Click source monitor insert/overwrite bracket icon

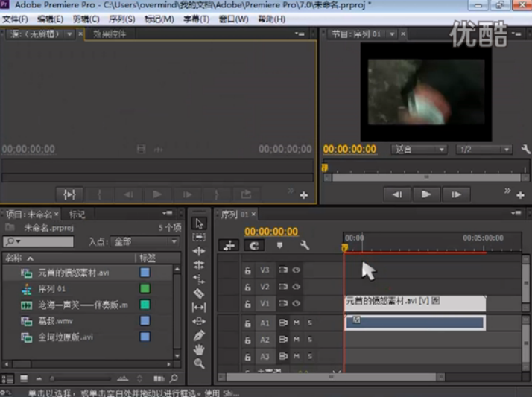pos(69,194)
